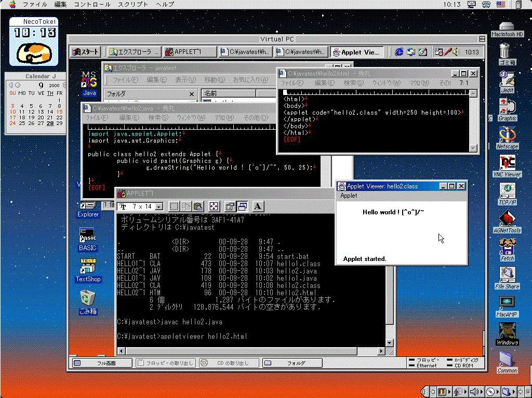Open the VNC Viewer desktop icon
Viewport: 532px width, 398px height.
(507, 163)
